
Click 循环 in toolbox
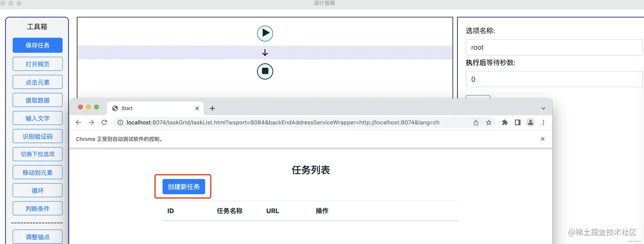(x=37, y=190)
